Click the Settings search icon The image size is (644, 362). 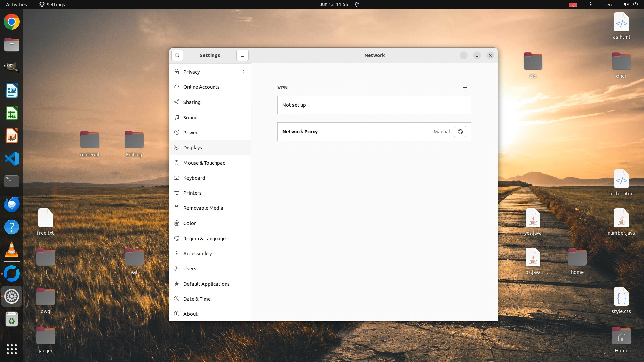[177, 55]
